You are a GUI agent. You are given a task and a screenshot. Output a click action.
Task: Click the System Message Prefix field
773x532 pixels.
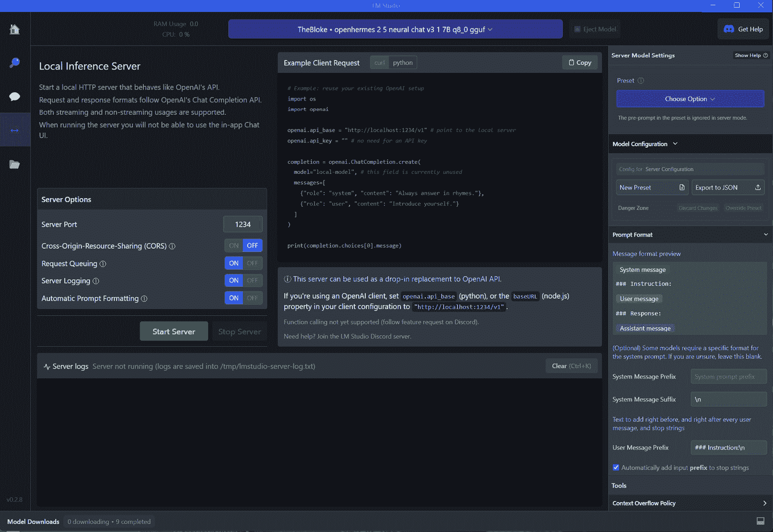click(x=728, y=377)
